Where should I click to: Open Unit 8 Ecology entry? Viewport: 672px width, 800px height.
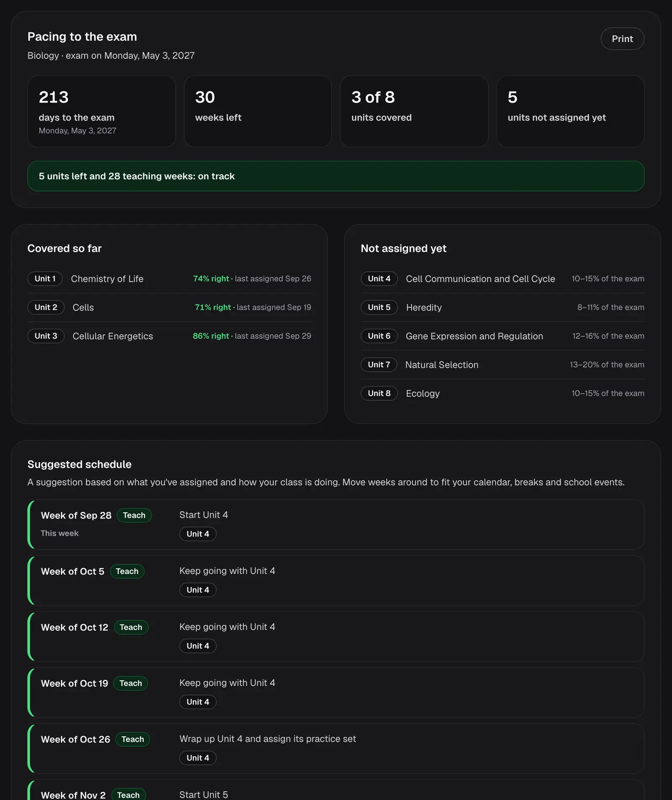502,393
